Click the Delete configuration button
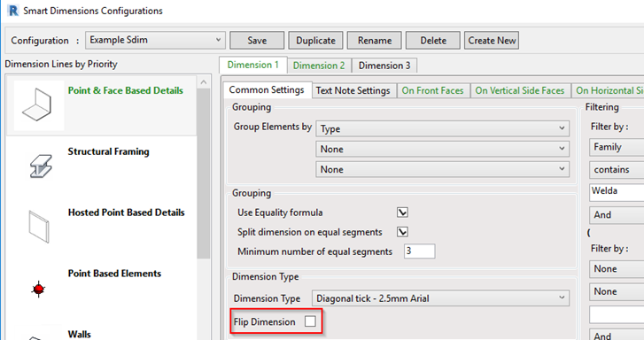The width and height of the screenshot is (644, 340). point(433,40)
